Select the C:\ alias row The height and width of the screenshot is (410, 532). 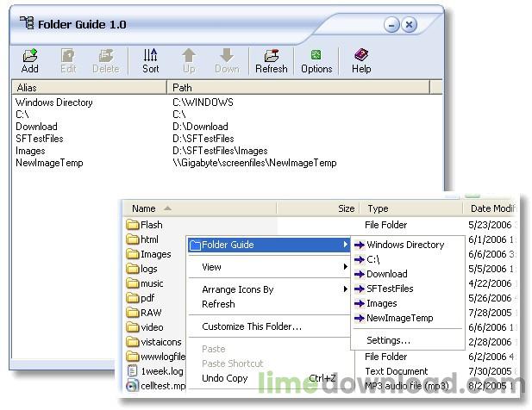22,115
